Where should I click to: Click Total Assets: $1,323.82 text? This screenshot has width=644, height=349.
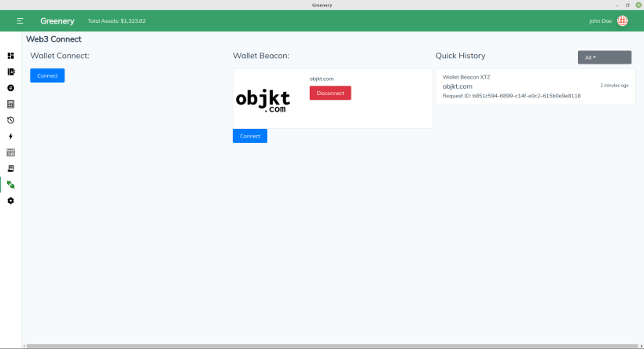tap(116, 21)
